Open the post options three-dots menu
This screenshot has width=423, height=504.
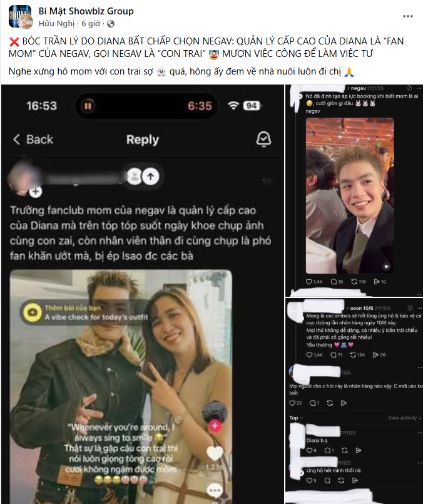pos(408,16)
